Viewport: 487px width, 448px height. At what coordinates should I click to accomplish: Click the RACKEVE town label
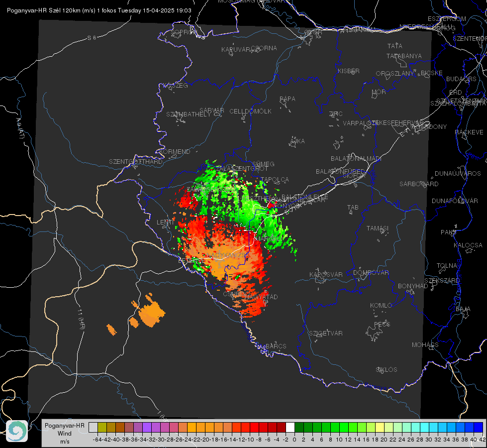469,132
